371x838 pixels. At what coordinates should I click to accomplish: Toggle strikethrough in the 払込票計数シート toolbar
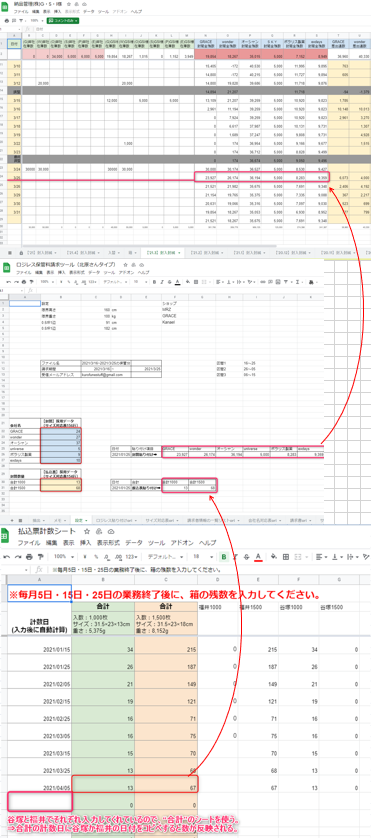tap(246, 556)
